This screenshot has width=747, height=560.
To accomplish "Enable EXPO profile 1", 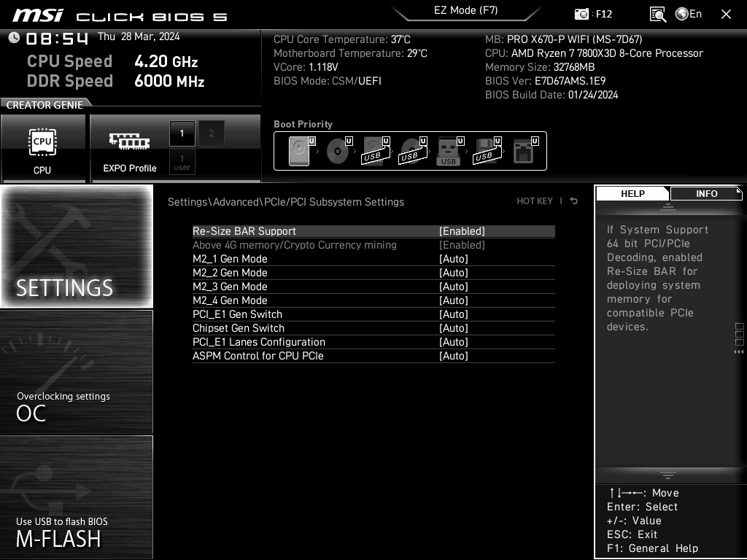I will click(182, 133).
